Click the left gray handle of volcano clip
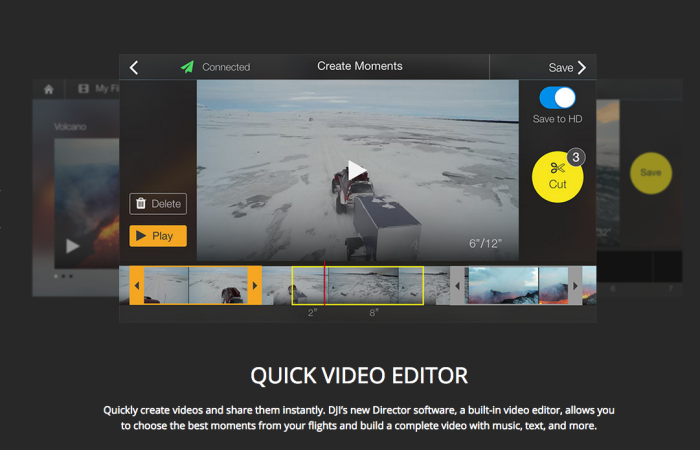The image size is (700, 450). coord(457,285)
